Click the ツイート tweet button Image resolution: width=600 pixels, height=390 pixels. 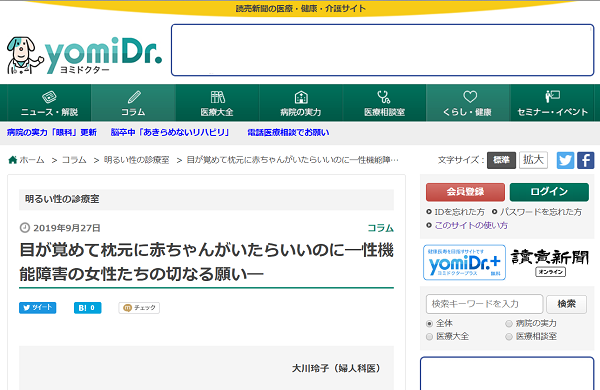tap(38, 308)
